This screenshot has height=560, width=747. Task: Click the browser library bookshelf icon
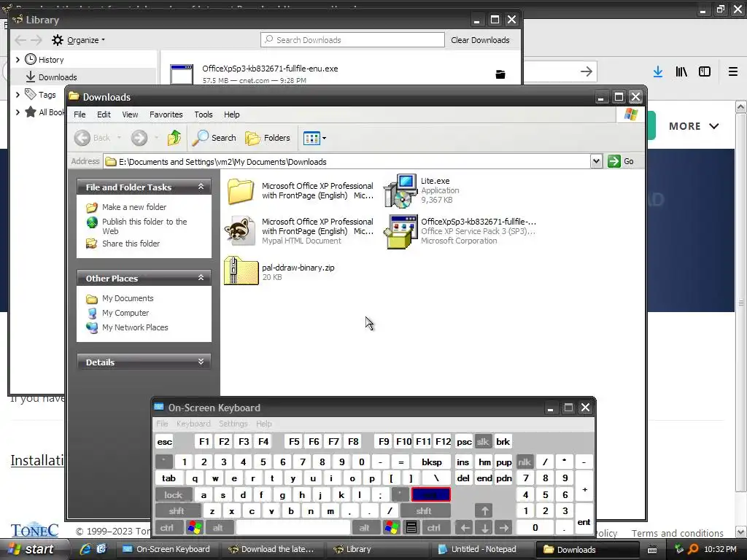click(681, 71)
